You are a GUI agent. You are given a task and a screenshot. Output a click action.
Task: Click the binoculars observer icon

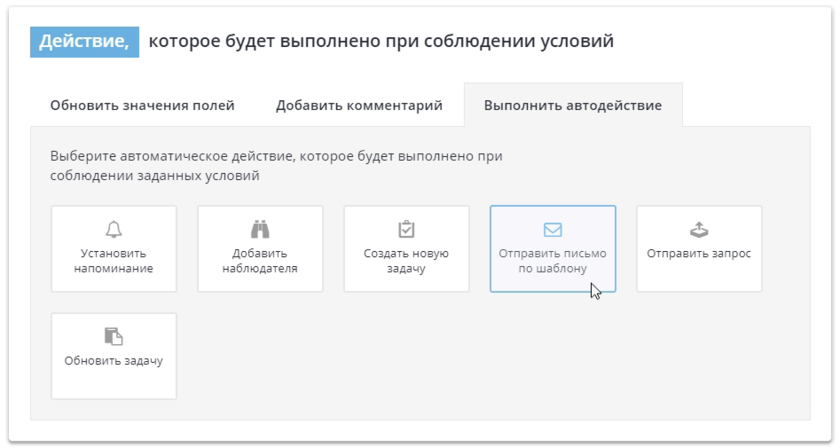pos(260,229)
